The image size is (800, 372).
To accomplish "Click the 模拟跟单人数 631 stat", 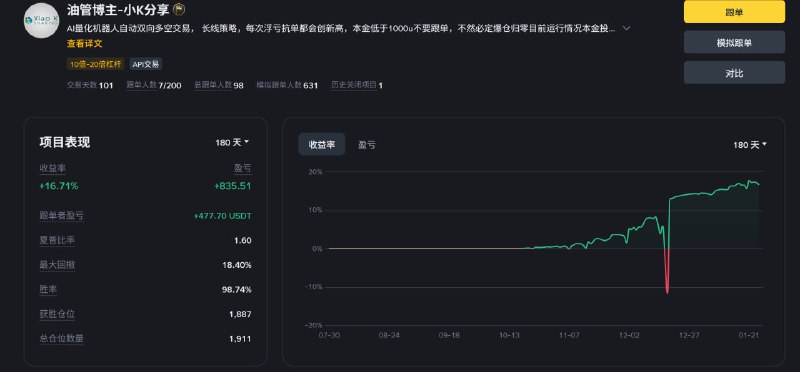I will point(287,85).
